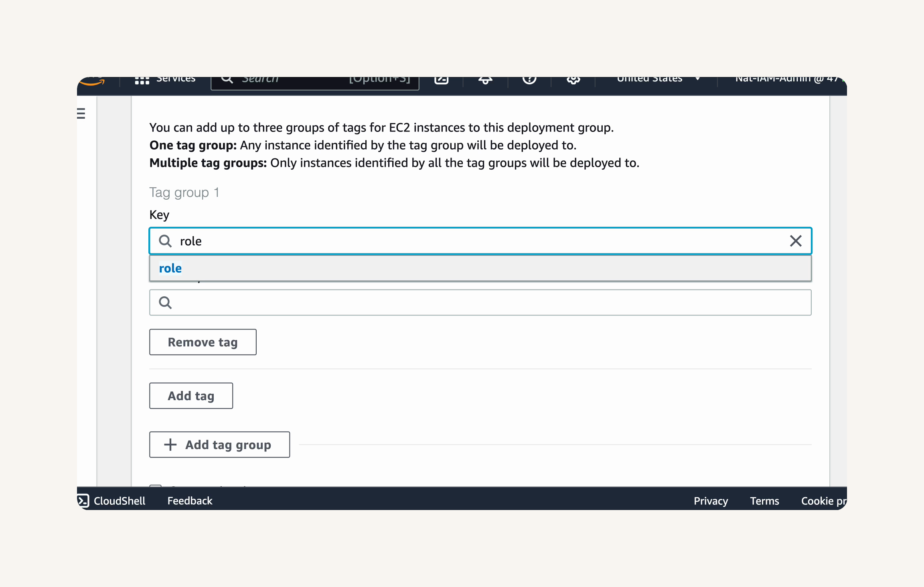Image resolution: width=924 pixels, height=587 pixels.
Task: Select the 'role' suggestion in dropdown
Action: [x=480, y=268]
